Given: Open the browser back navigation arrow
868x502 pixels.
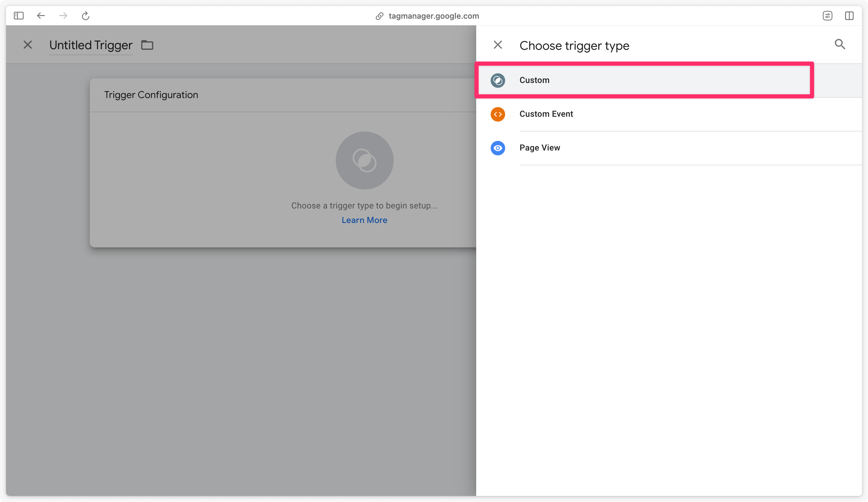Looking at the screenshot, I should [x=41, y=16].
